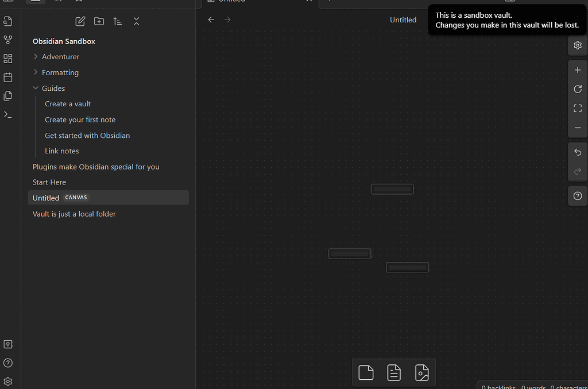The image size is (588, 389).
Task: Add a blank card to the canvas
Action: [366, 373]
